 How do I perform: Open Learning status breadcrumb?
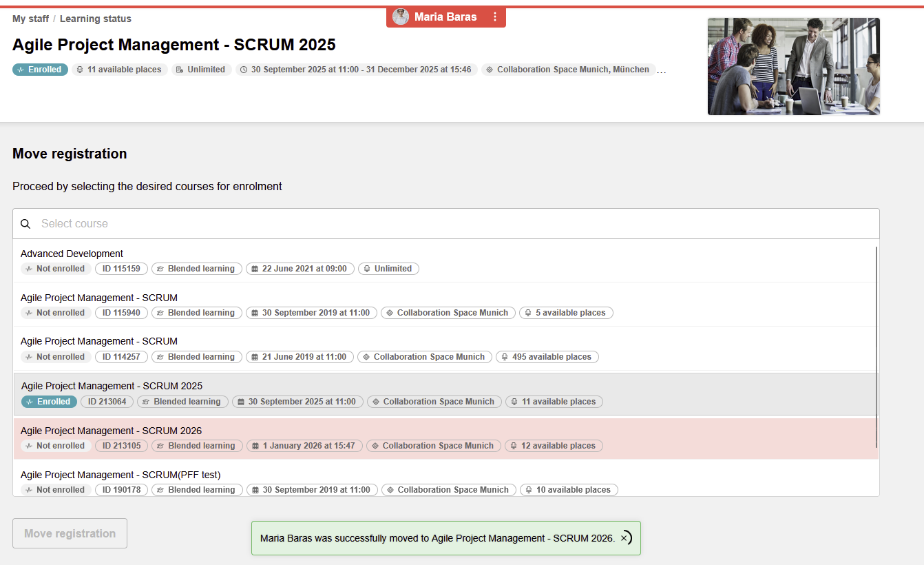click(x=95, y=19)
